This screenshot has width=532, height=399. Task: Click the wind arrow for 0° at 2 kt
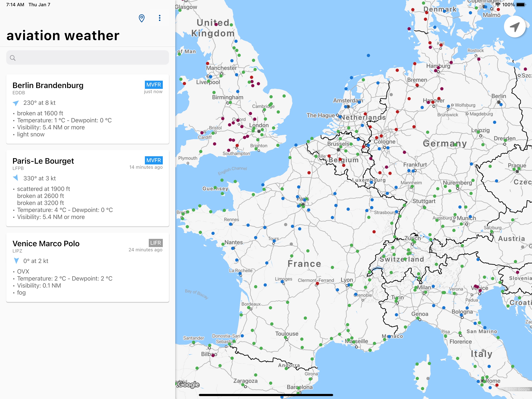tap(16, 261)
